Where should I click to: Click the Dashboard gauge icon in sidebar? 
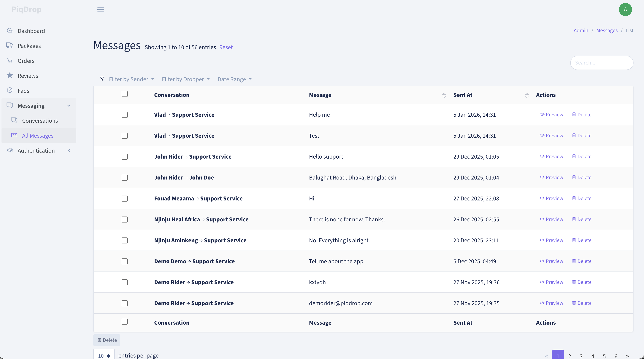click(x=10, y=30)
